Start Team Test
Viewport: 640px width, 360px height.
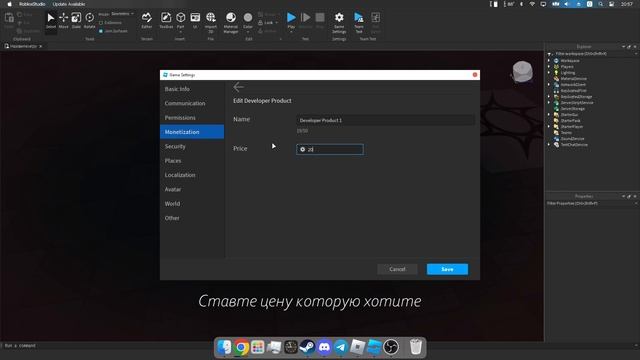[359, 22]
